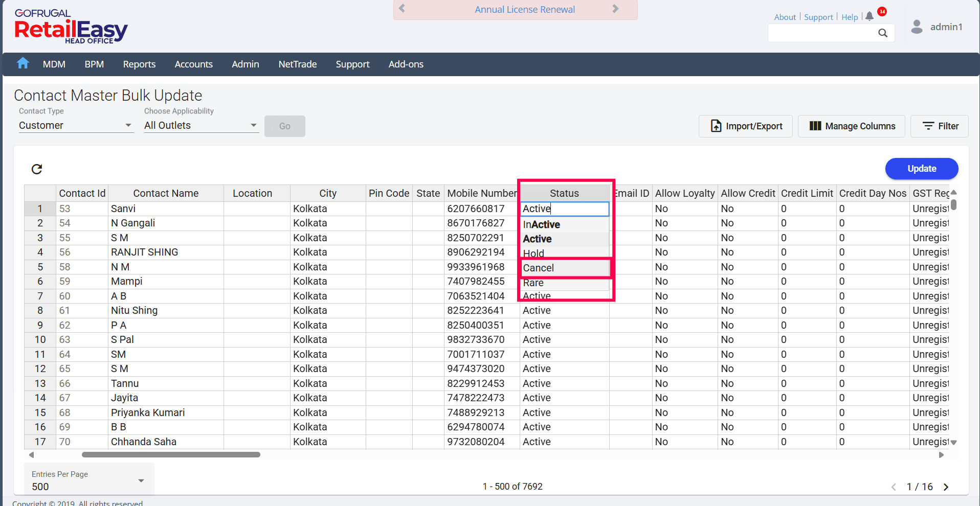Viewport: 980px width, 506px height.
Task: Click the Status edit cell for Sanvi
Action: point(565,209)
